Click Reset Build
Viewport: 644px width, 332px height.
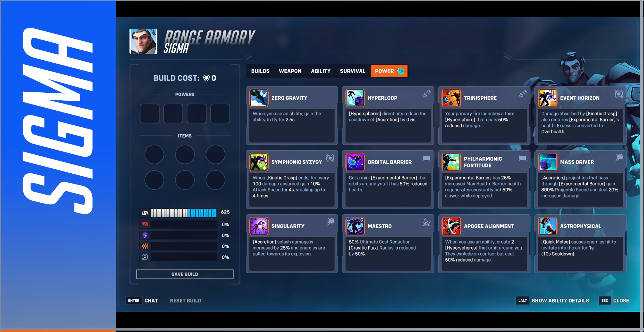pos(186,300)
